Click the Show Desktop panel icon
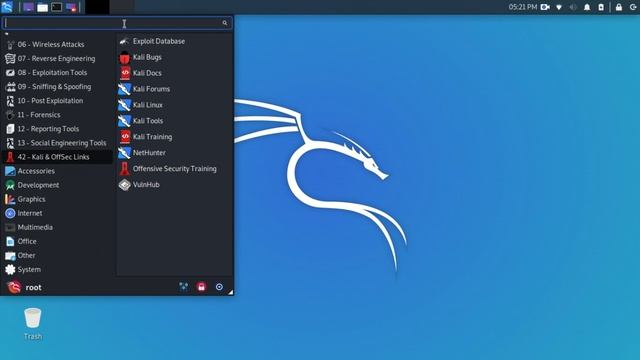 pos(28,7)
